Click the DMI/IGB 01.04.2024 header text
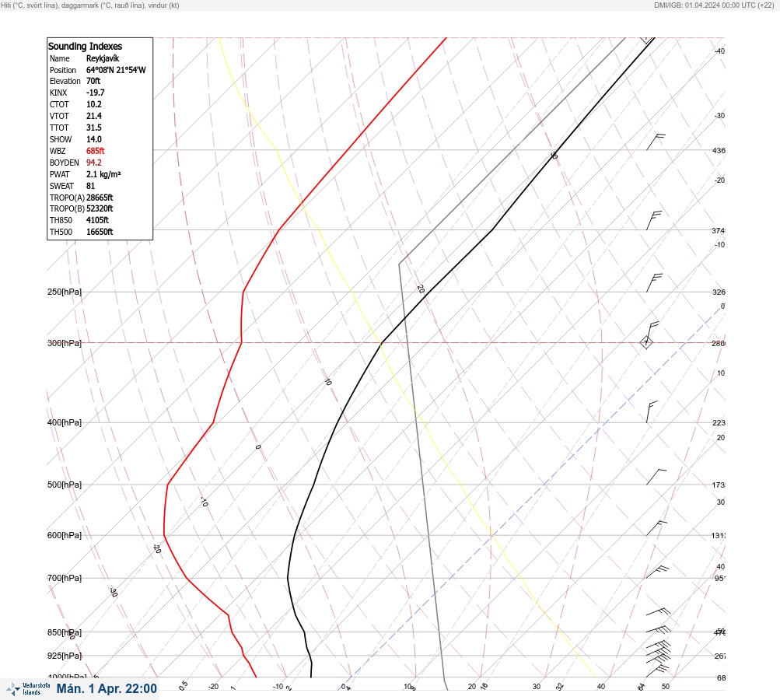Viewport: 780px width, 700px height. [715, 5]
